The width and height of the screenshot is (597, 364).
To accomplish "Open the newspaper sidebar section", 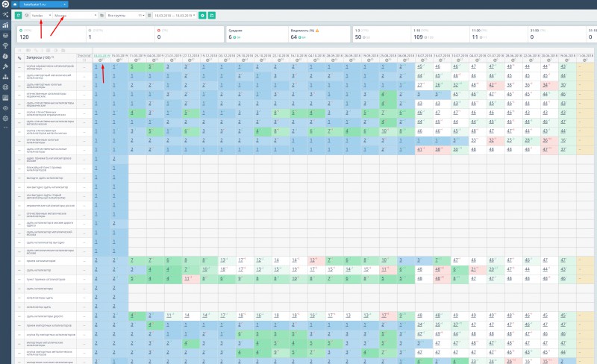I will click(x=5, y=98).
